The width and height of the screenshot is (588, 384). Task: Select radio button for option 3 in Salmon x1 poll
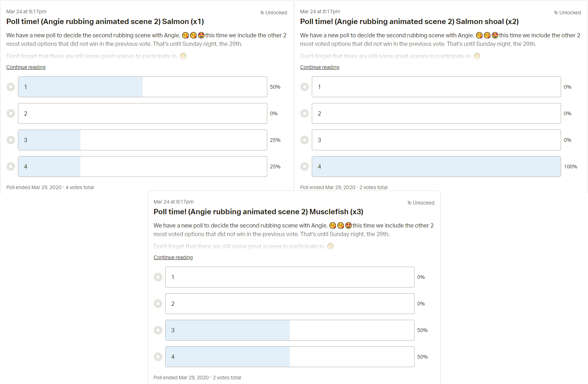[11, 140]
